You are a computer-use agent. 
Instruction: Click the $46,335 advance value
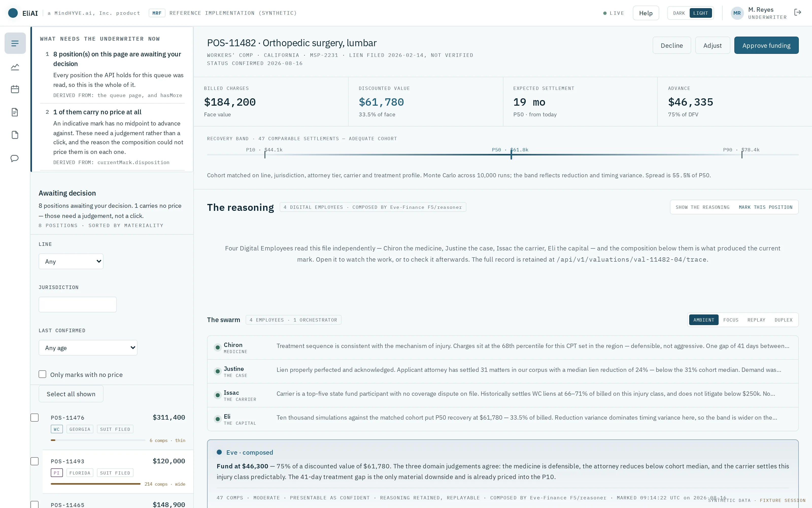click(690, 102)
